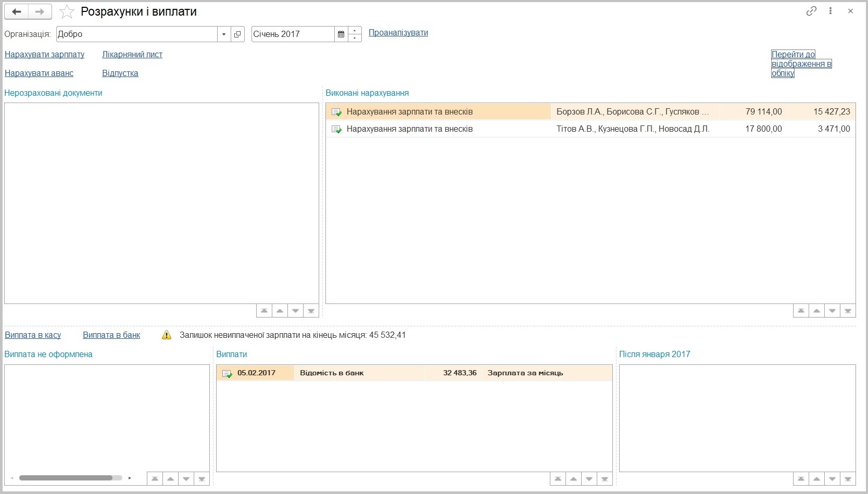Click the amount 17 800,00 cell

[x=753, y=129]
